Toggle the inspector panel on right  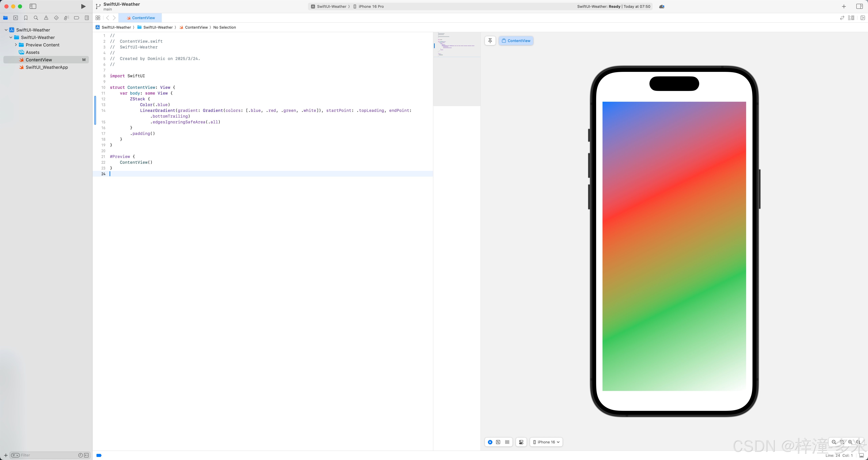pos(859,6)
